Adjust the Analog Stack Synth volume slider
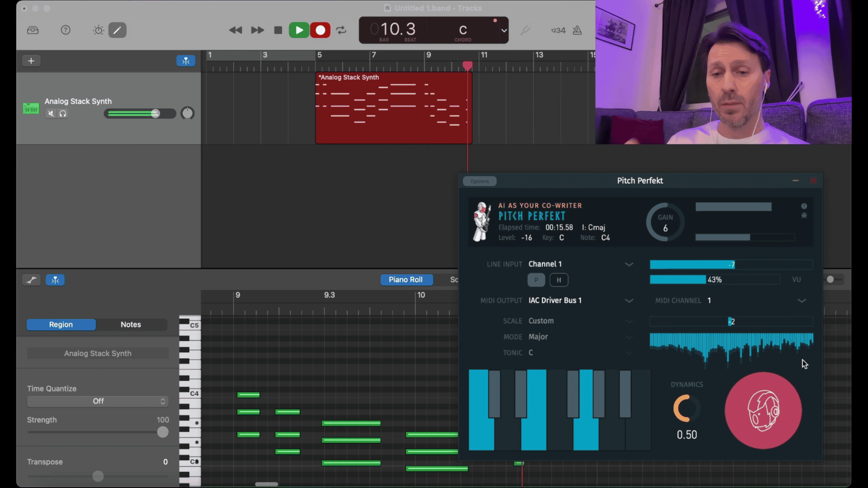The image size is (868, 488). pyautogui.click(x=155, y=113)
